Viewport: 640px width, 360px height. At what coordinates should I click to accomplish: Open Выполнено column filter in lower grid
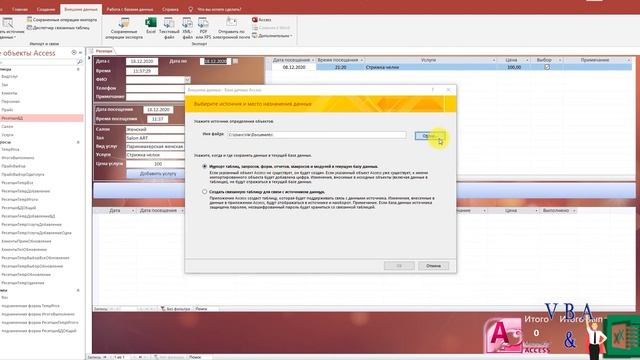click(x=574, y=211)
